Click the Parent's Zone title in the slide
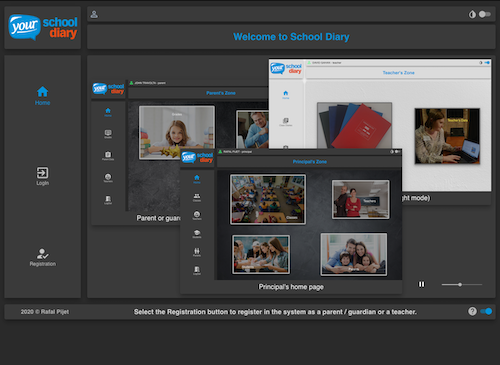 pos(221,93)
